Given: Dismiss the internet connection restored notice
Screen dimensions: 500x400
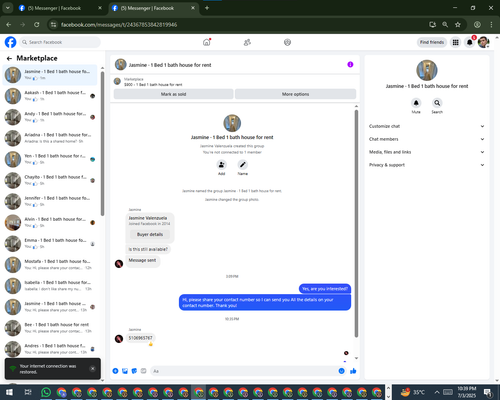Looking at the screenshot, I should (x=93, y=368).
